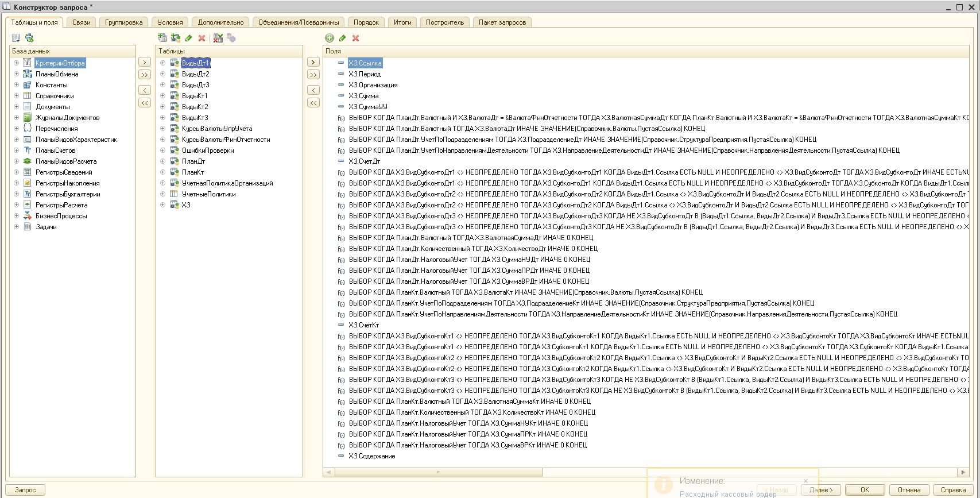Delete the selected field with red cross above Поля
The width and height of the screenshot is (980, 498).
pos(355,38)
